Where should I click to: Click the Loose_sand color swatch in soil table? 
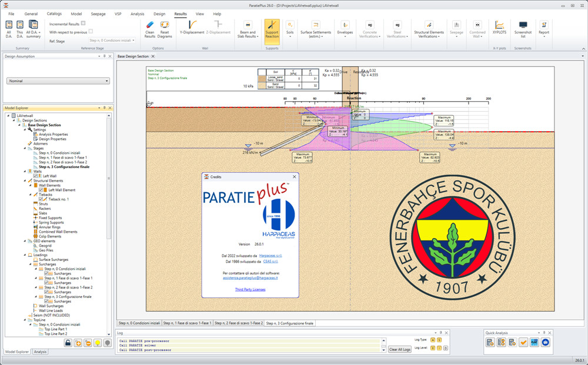click(262, 79)
